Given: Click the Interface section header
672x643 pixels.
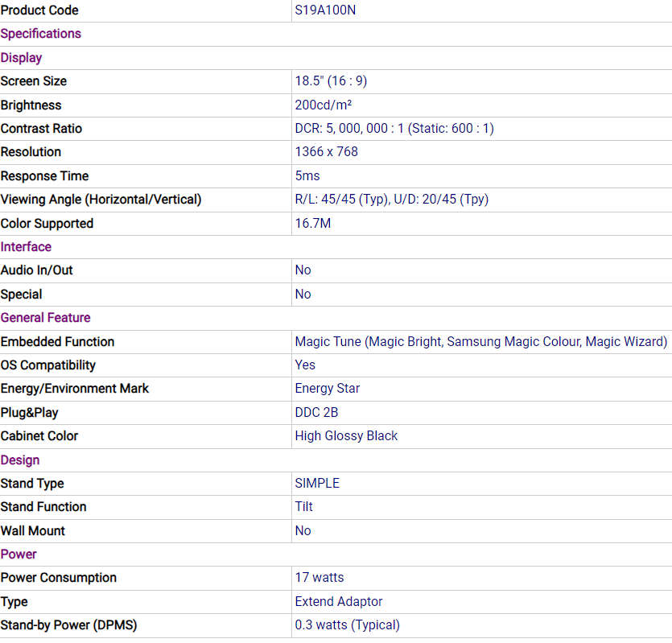Looking at the screenshot, I should pos(26,247).
